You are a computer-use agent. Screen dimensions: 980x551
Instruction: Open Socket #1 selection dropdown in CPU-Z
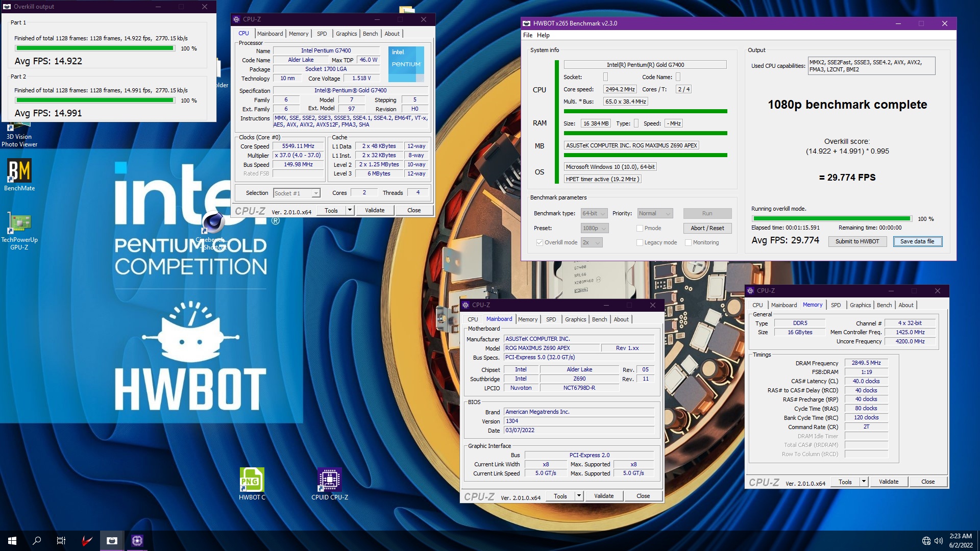[x=297, y=193]
